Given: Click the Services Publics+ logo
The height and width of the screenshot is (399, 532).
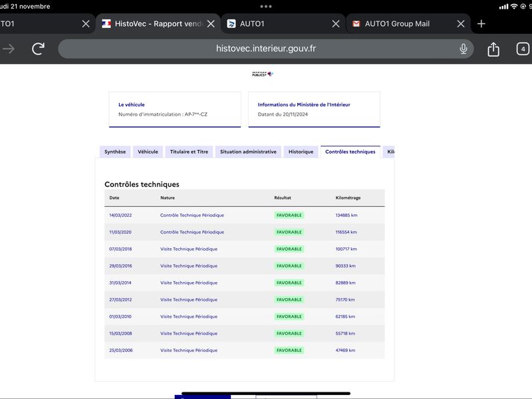Looking at the screenshot, I should pos(262,74).
